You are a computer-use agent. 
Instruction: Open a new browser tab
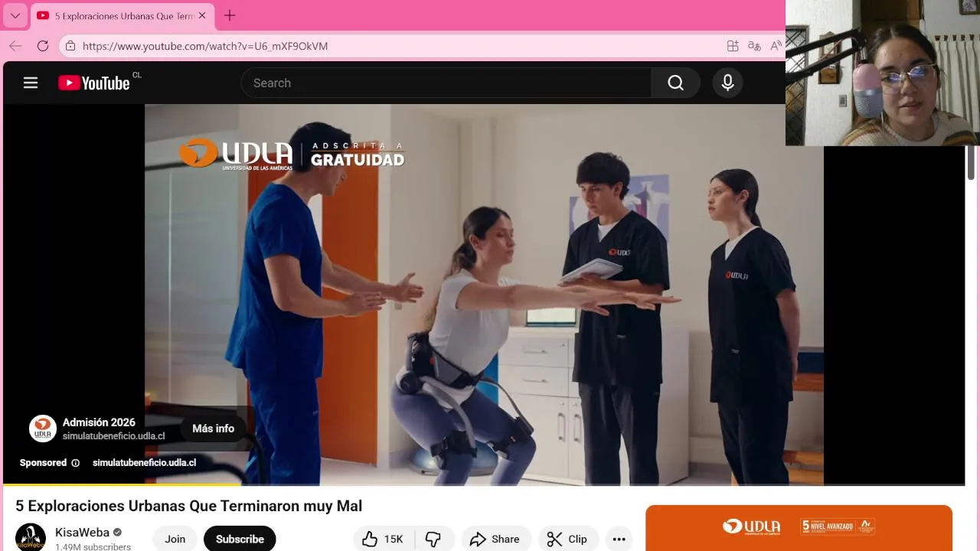pos(230,15)
